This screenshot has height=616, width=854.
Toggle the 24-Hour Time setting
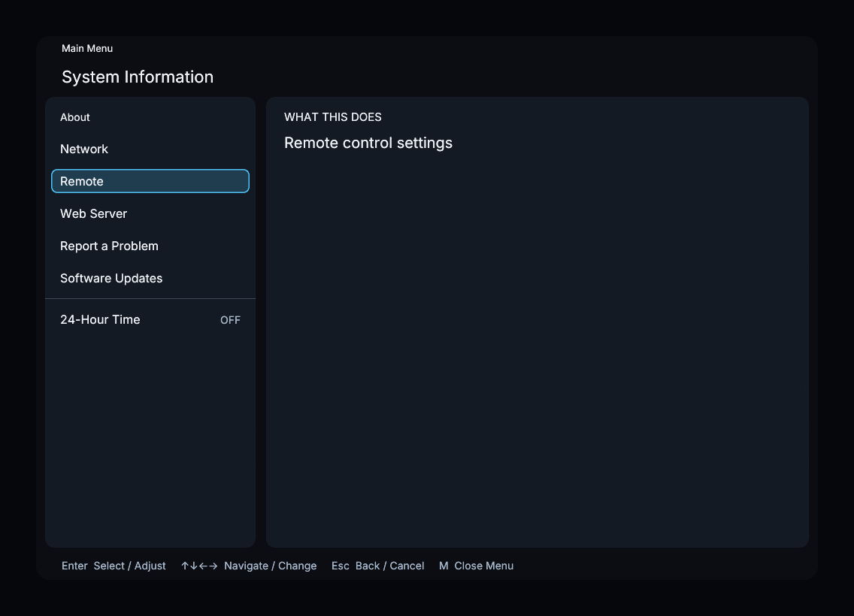pos(150,319)
